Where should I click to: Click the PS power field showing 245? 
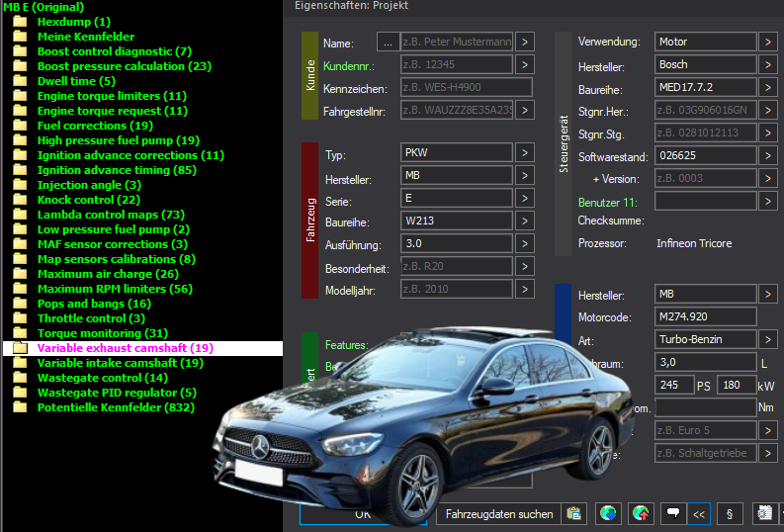(x=673, y=385)
